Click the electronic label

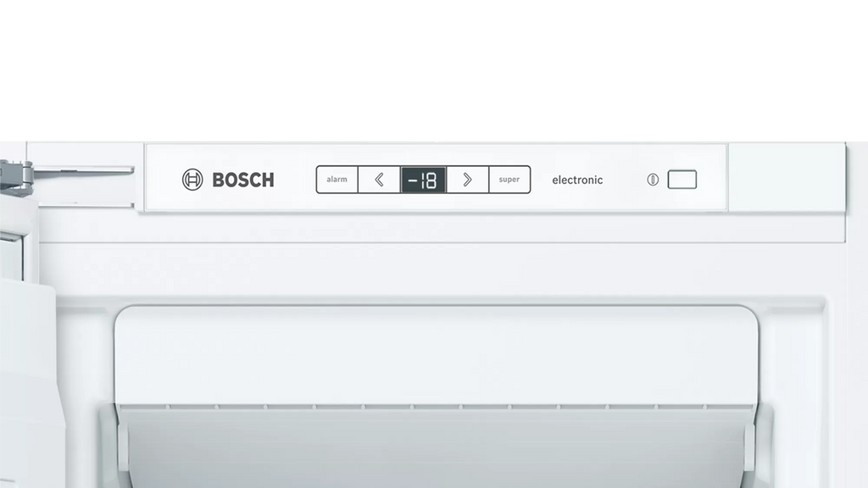tap(577, 180)
